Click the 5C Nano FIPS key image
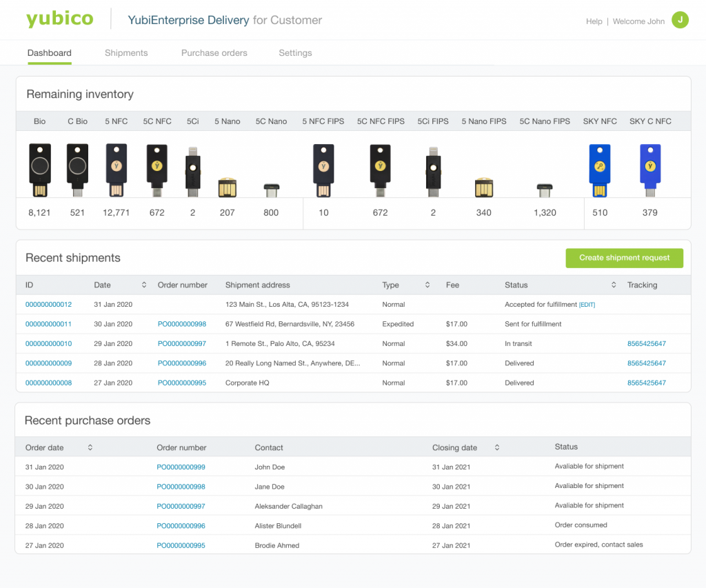 (x=545, y=190)
